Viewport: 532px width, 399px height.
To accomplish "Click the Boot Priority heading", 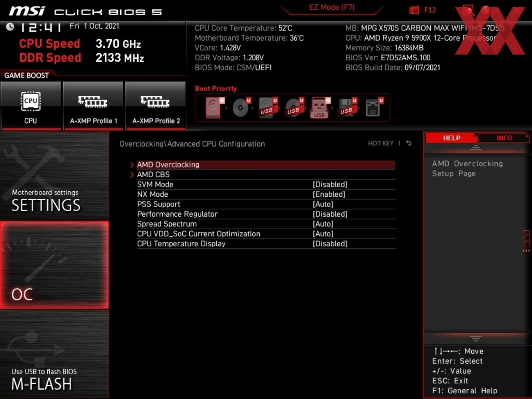I will coord(216,88).
